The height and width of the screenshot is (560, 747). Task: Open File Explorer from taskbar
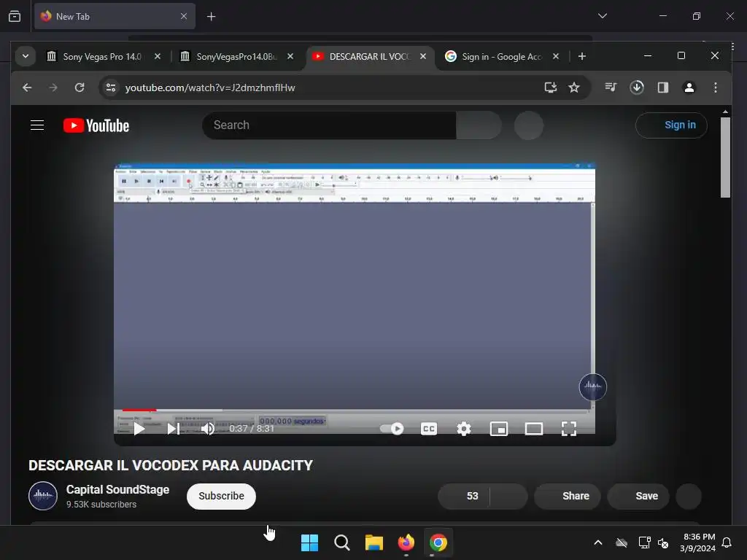coord(374,542)
